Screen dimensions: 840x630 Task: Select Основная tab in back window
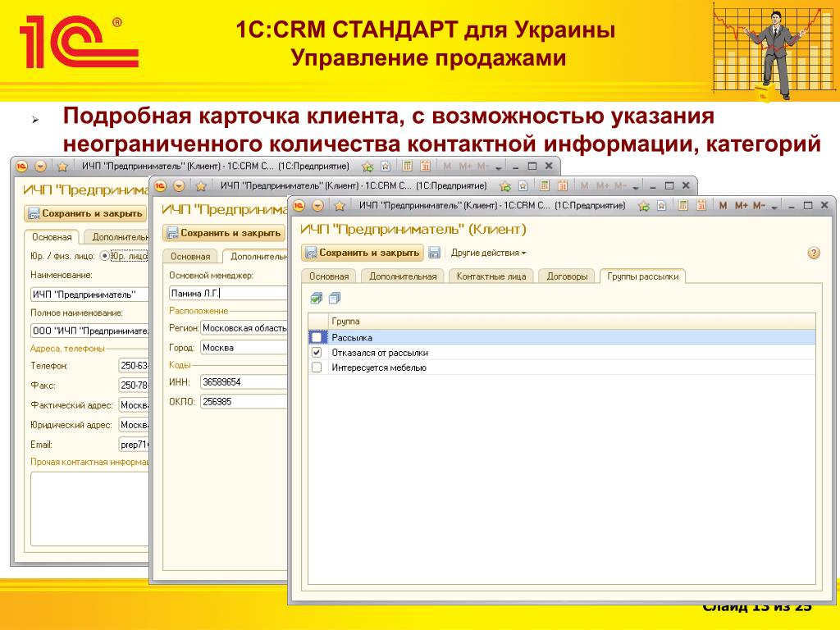(52, 237)
